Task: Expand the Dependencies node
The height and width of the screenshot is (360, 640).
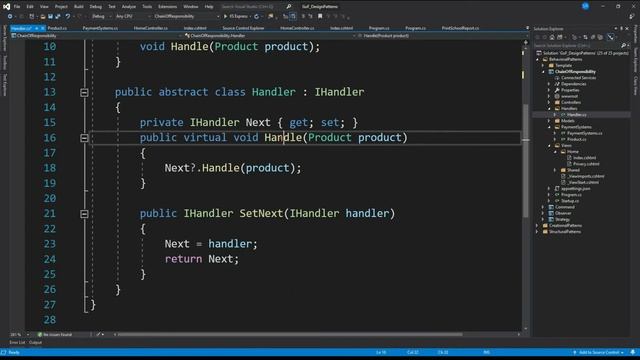Action: tap(549, 84)
